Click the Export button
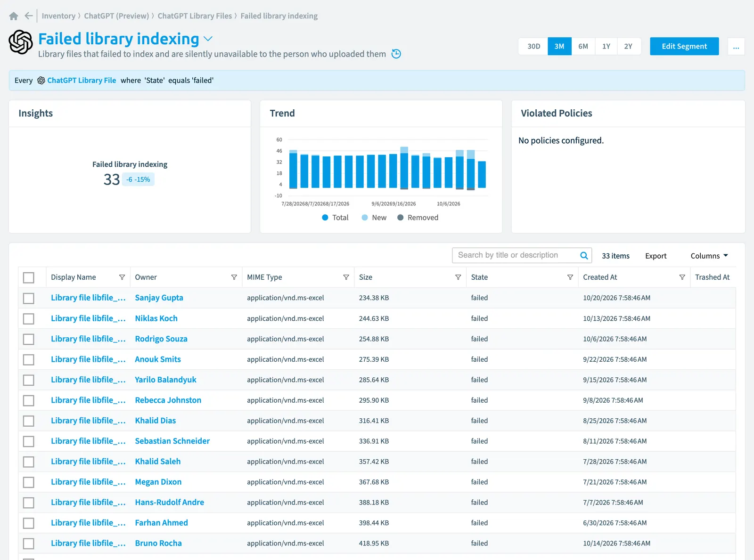The image size is (754, 560). pos(656,256)
